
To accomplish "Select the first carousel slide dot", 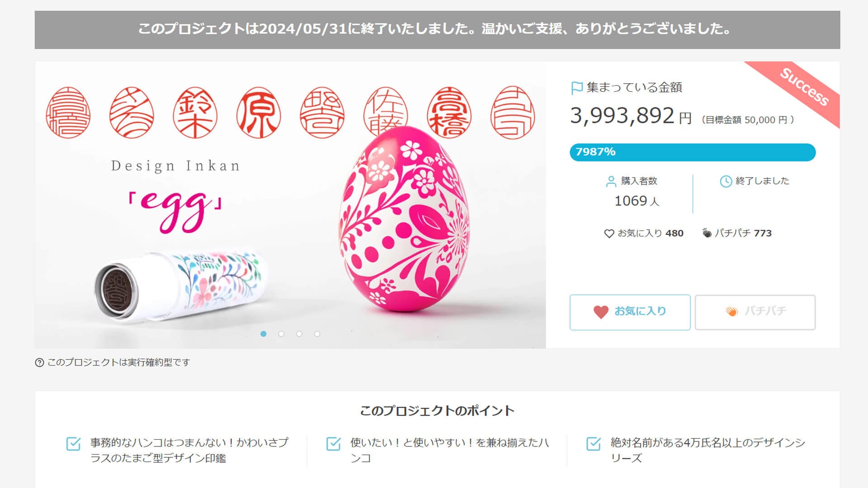I will pyautogui.click(x=264, y=334).
